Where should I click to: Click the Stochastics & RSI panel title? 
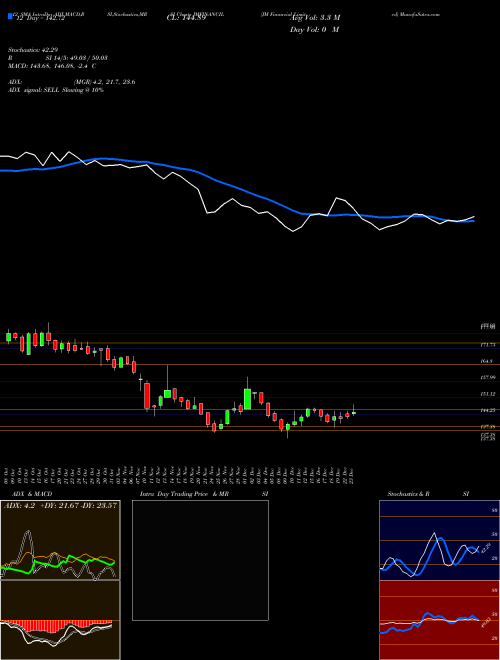[428, 494]
